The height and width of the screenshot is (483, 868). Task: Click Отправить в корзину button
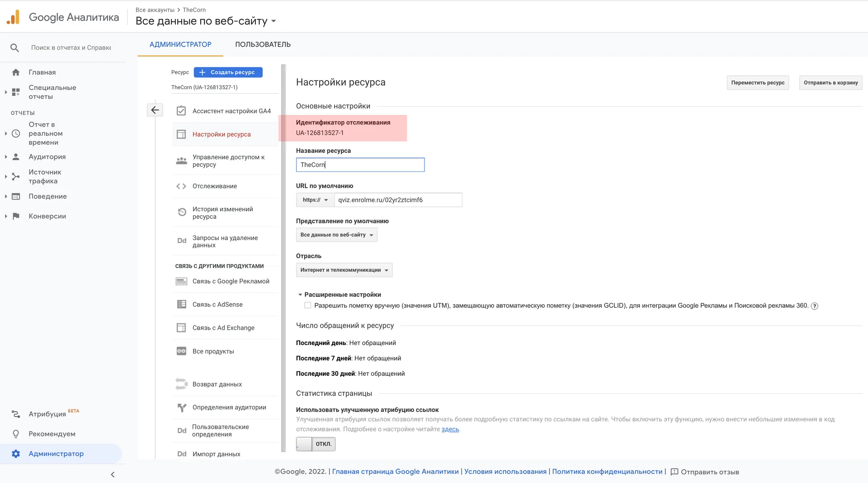830,83
